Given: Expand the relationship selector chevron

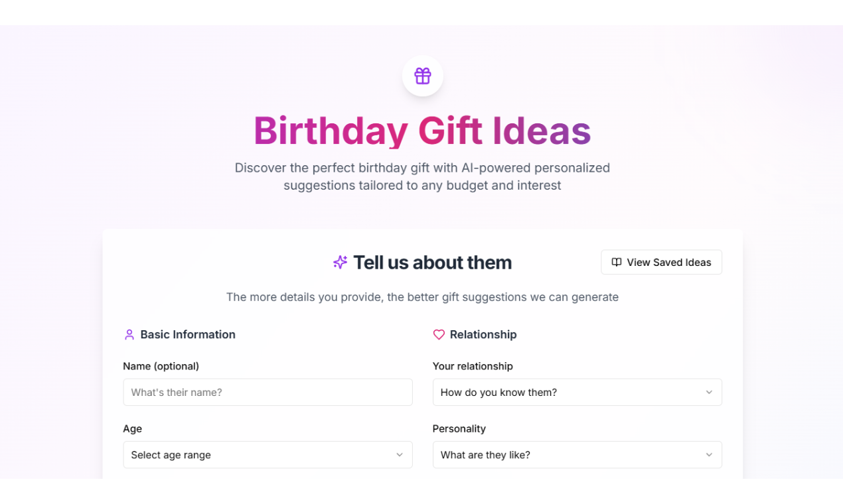Looking at the screenshot, I should tap(709, 392).
